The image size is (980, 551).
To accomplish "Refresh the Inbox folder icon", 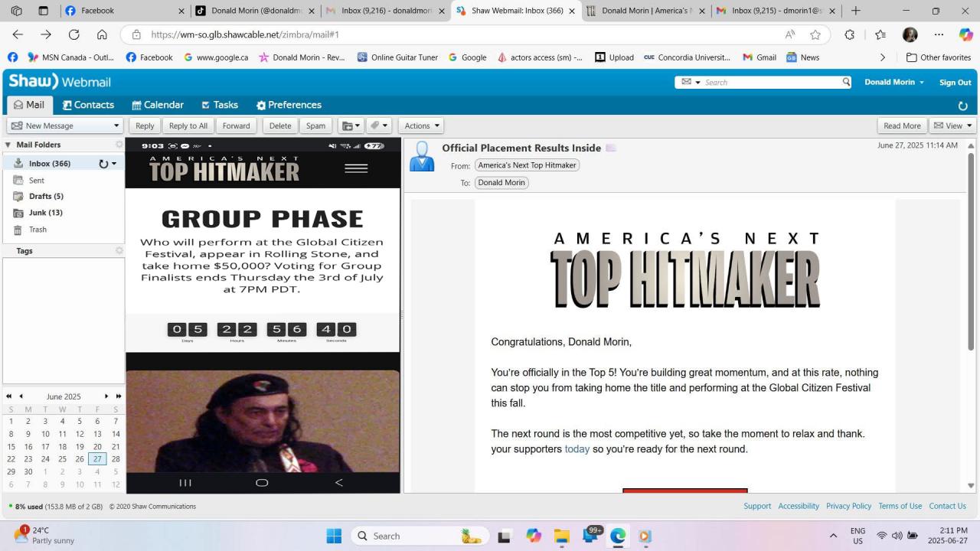I will click(103, 163).
